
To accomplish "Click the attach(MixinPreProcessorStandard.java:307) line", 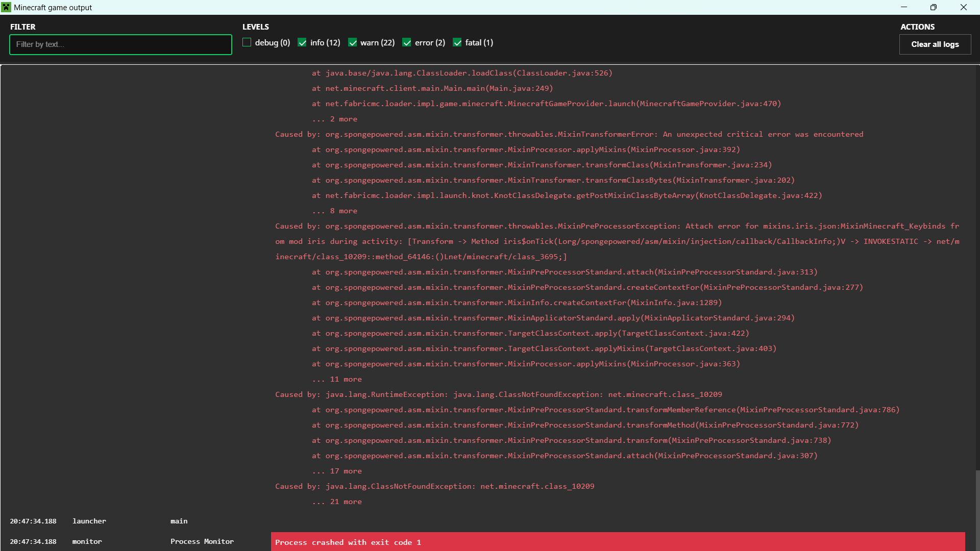I will (565, 456).
